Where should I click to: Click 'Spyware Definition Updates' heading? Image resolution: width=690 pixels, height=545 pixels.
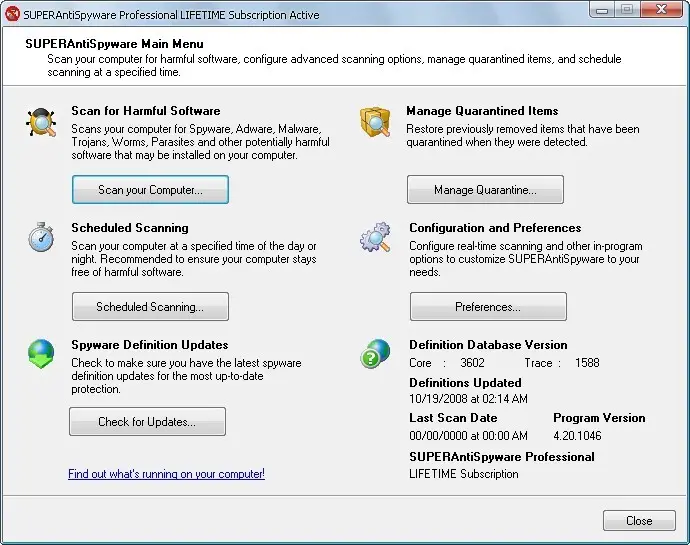point(150,345)
